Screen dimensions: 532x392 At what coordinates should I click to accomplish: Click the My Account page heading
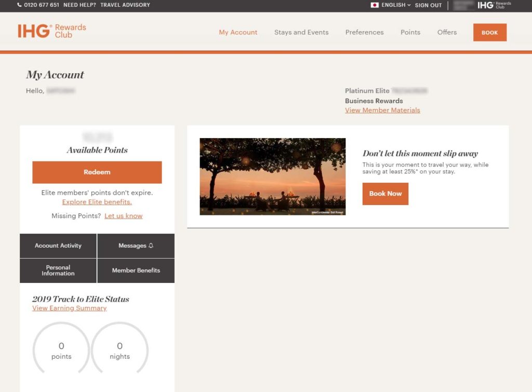(x=55, y=75)
